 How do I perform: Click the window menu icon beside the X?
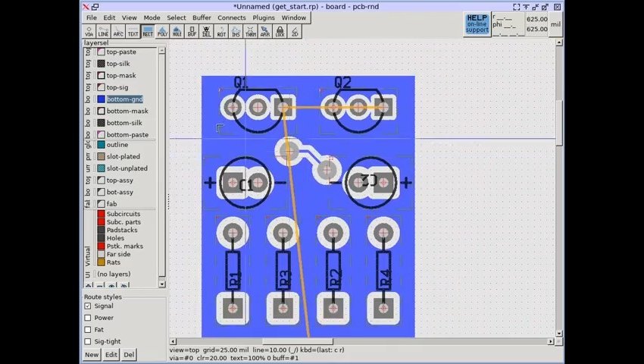click(x=95, y=7)
